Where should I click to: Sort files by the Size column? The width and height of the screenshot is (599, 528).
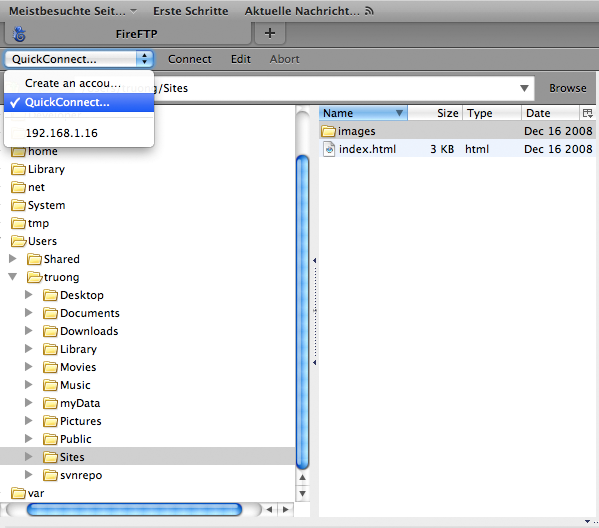(435, 113)
